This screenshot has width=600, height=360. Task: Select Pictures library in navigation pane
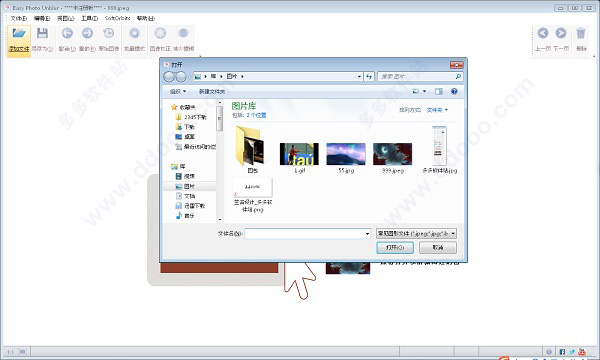[x=185, y=186]
